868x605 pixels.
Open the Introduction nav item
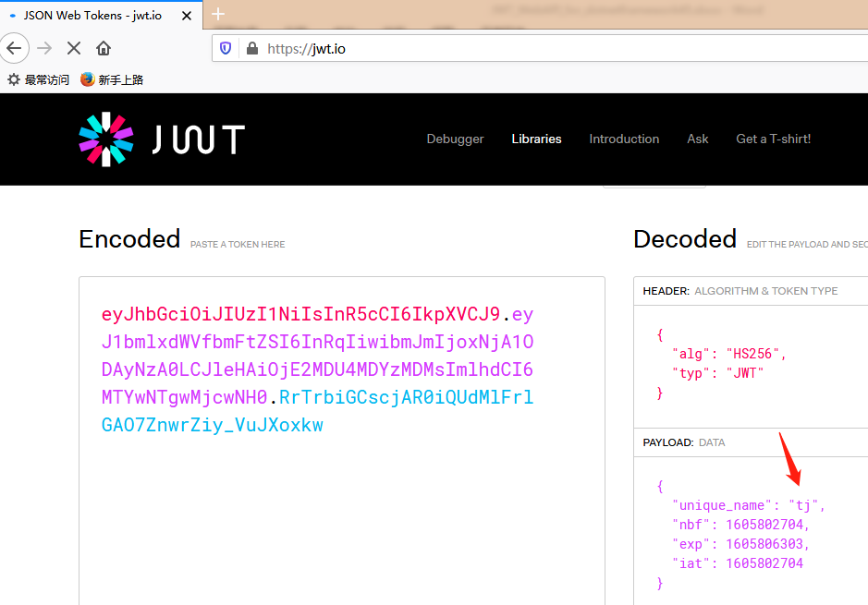coord(624,139)
